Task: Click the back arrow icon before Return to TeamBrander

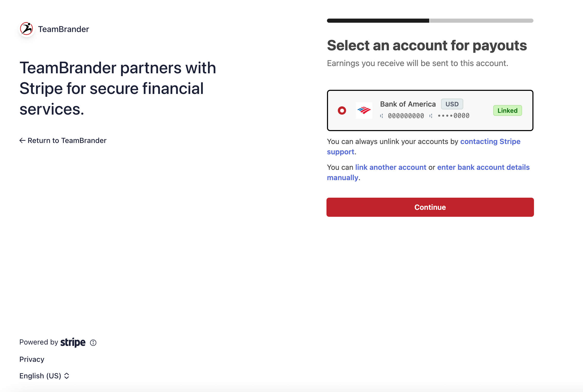Action: [22, 140]
